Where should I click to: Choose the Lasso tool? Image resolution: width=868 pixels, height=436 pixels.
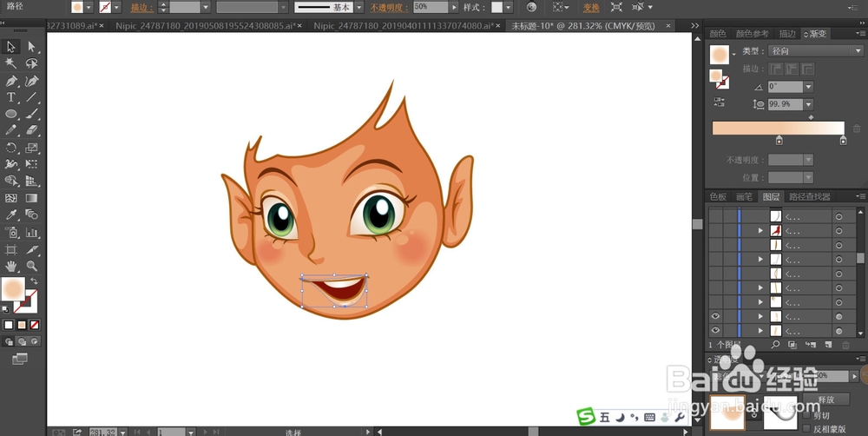click(31, 63)
